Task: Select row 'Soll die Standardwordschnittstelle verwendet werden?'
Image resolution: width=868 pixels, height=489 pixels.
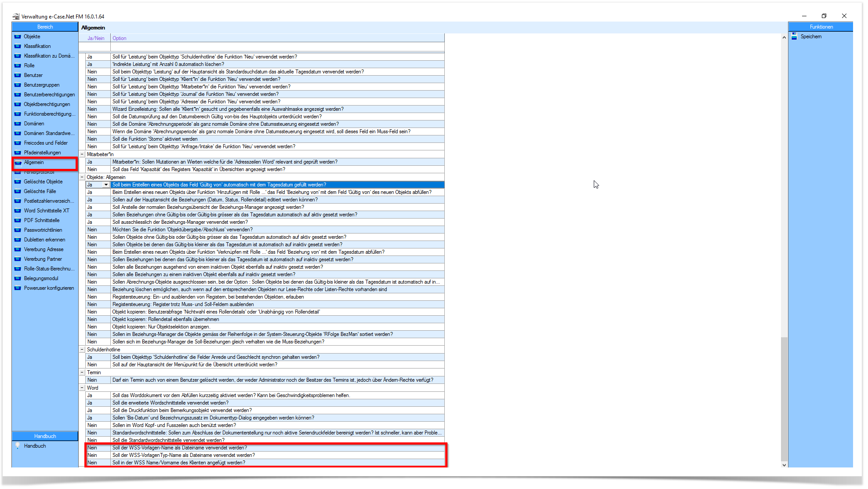Action: click(265, 440)
